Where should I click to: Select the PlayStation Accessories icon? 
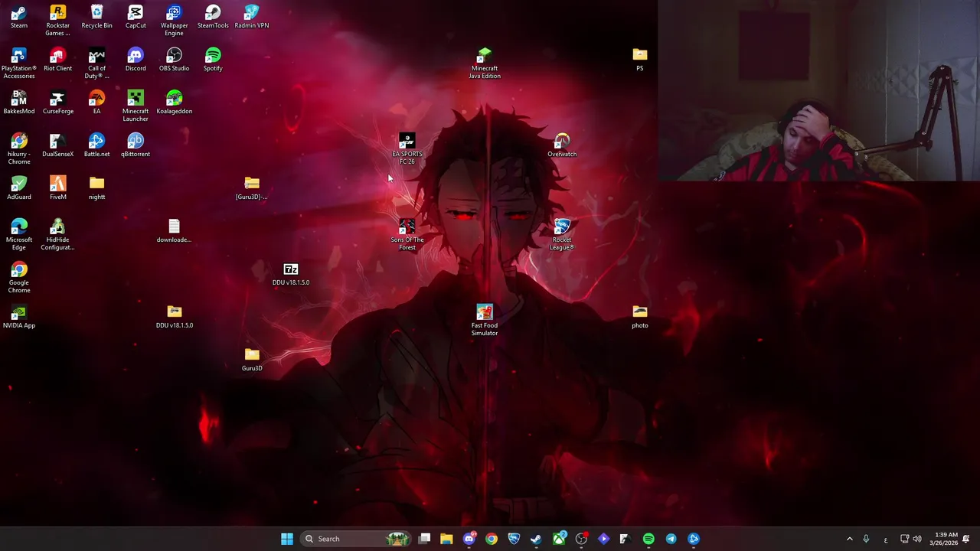(x=19, y=64)
